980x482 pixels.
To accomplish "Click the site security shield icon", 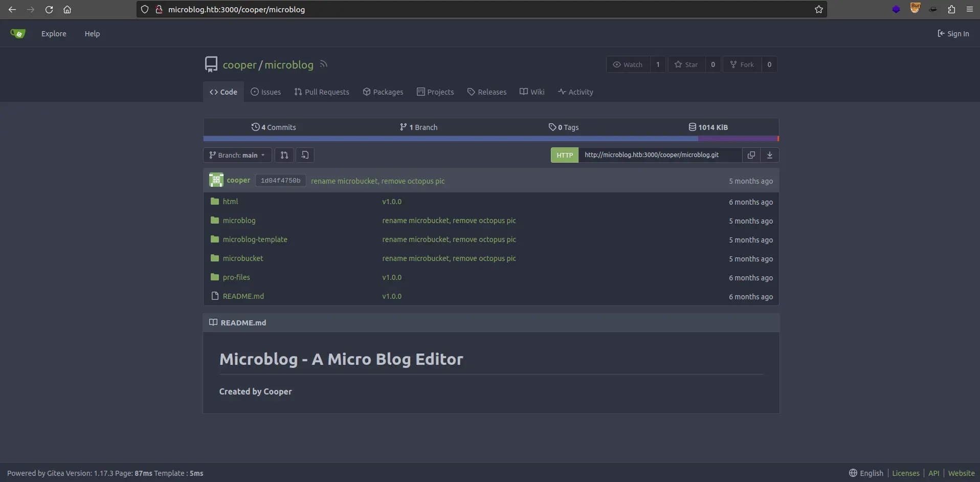I will pos(145,10).
